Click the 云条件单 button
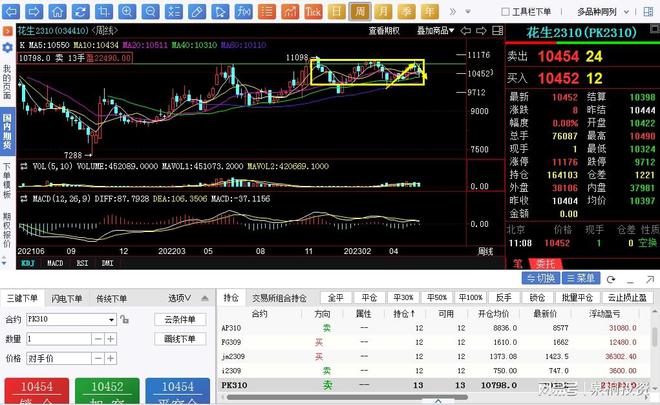Screen dimensions: 660x405 pos(180,320)
